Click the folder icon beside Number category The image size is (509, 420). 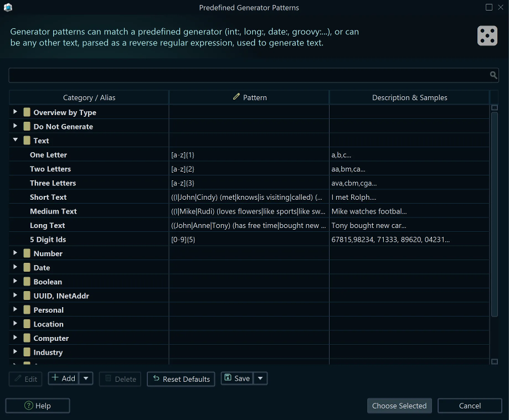[x=27, y=253]
